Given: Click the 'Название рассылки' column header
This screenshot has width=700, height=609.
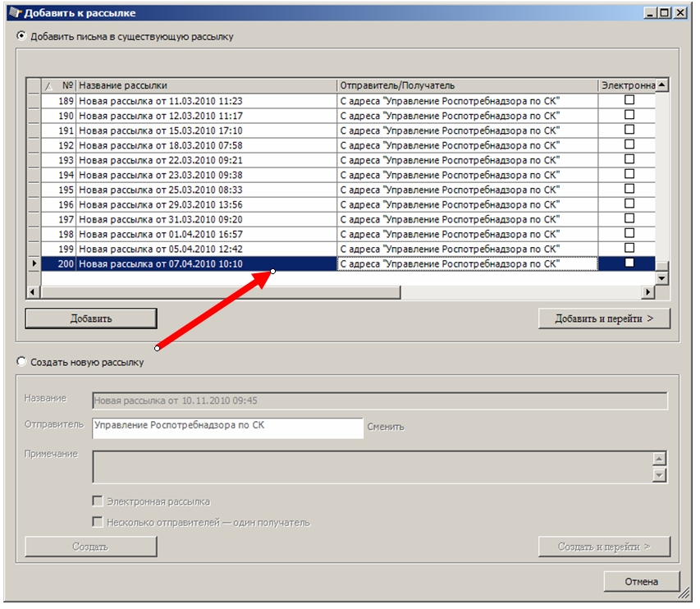Looking at the screenshot, I should (x=206, y=85).
